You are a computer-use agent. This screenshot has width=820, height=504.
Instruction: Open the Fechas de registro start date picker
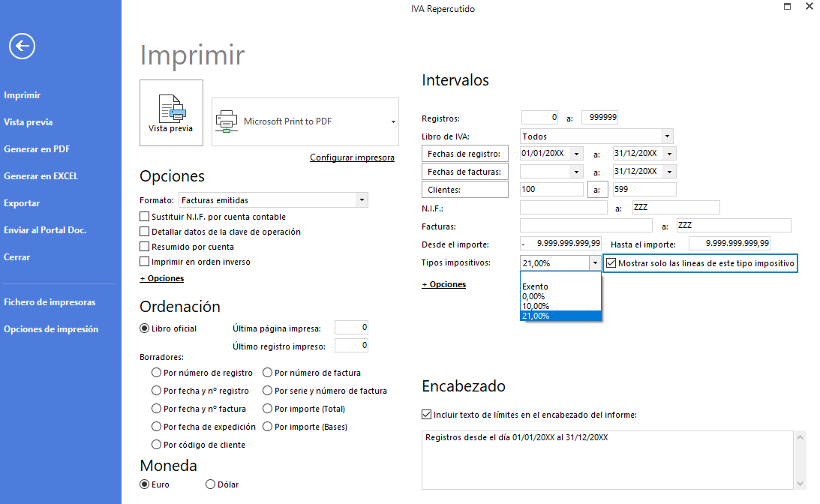point(576,154)
